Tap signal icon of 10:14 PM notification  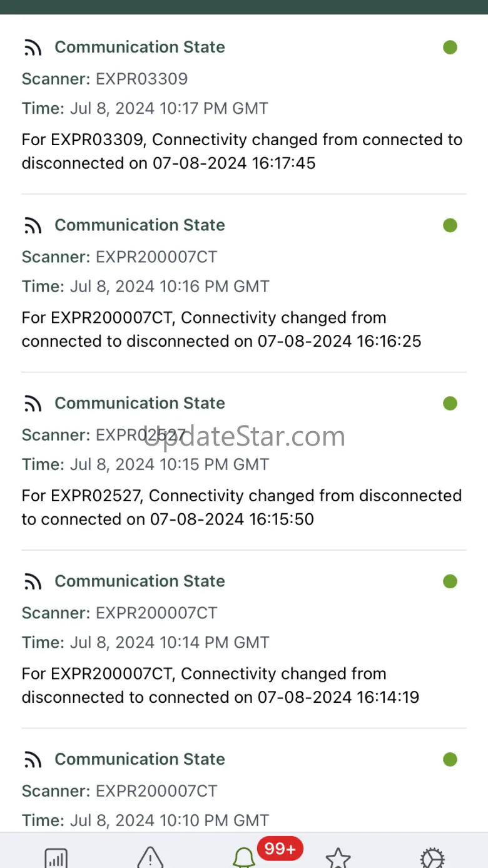tap(33, 581)
